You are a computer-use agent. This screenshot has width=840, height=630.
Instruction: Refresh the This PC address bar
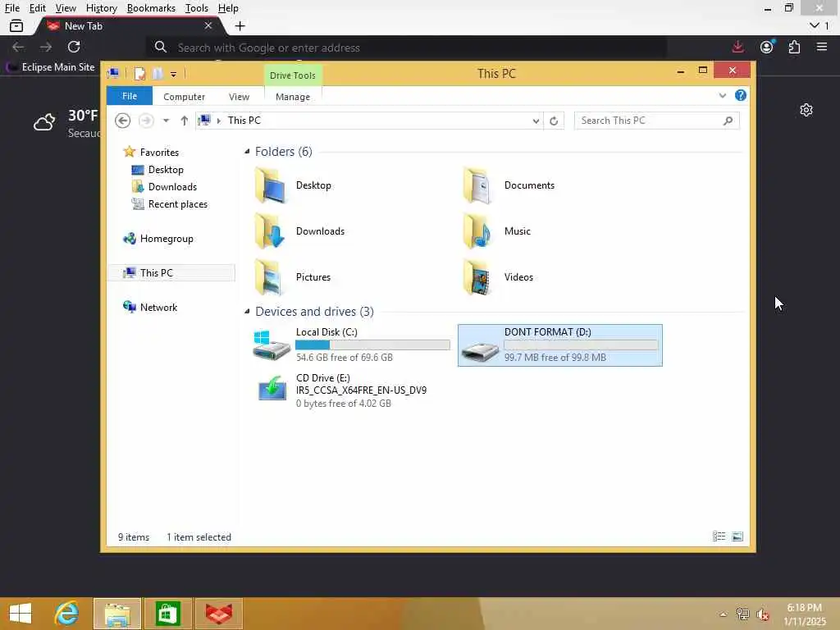click(x=554, y=121)
